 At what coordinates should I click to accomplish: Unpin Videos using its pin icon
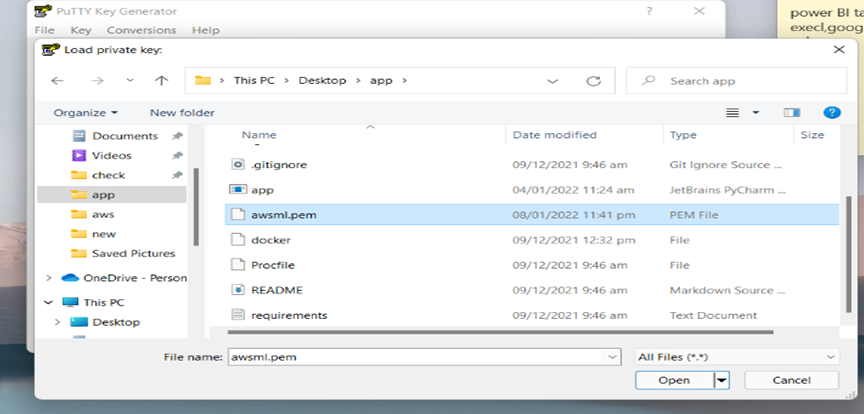click(177, 155)
